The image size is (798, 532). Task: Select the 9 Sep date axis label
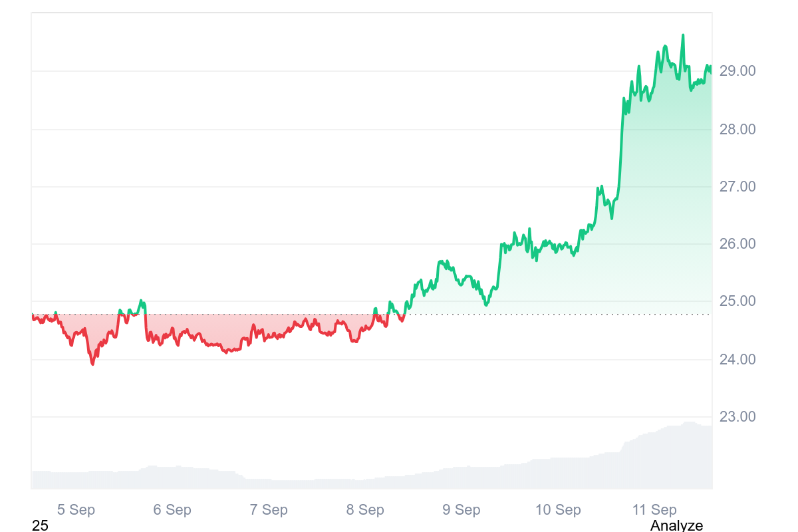pyautogui.click(x=462, y=510)
